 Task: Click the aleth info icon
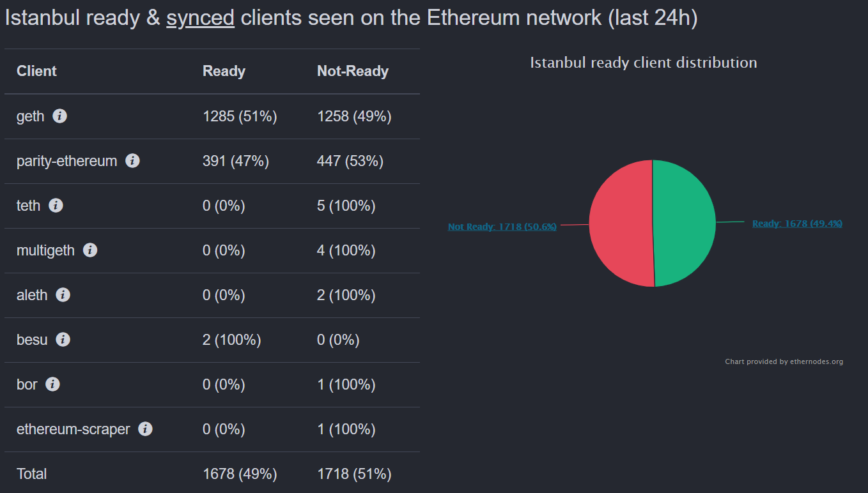tap(63, 295)
